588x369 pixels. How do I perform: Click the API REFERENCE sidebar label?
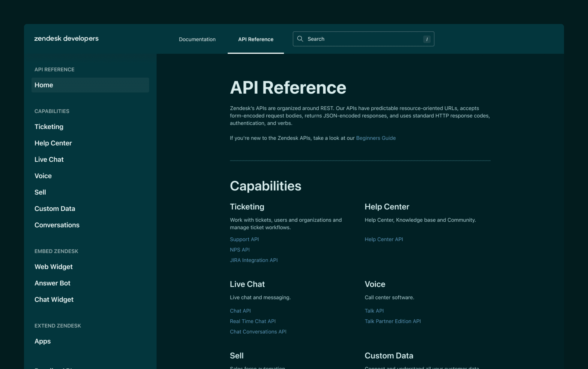pos(54,69)
